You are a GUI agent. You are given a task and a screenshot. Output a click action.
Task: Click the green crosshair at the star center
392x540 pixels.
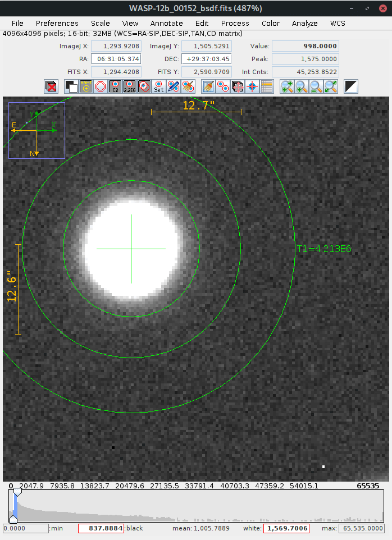(x=131, y=249)
